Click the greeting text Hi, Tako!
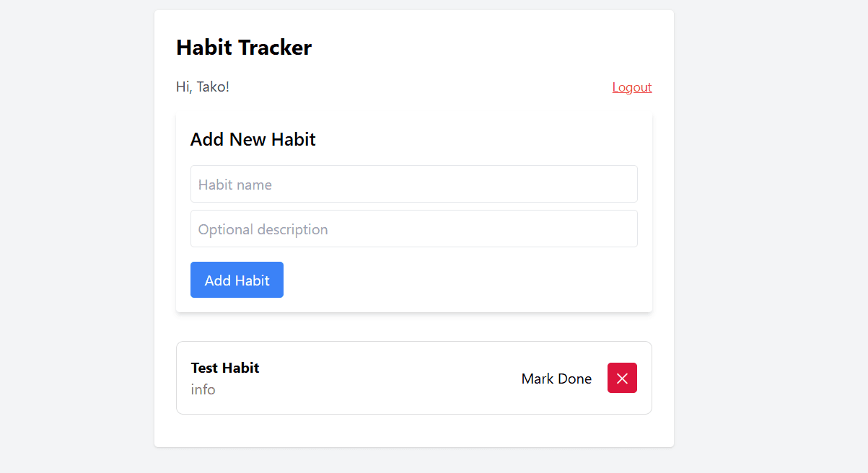 click(x=202, y=87)
